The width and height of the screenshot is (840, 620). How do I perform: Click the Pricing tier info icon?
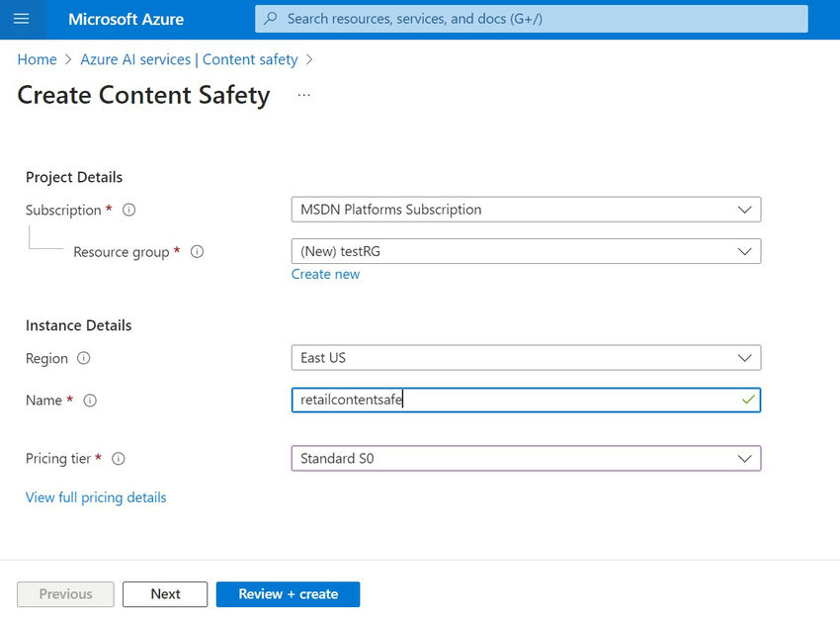(118, 458)
